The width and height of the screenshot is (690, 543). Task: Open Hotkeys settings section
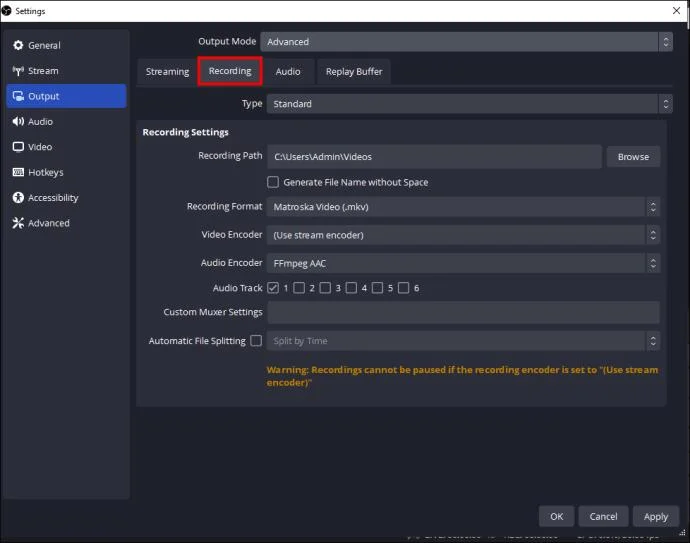pyautogui.click(x=66, y=172)
